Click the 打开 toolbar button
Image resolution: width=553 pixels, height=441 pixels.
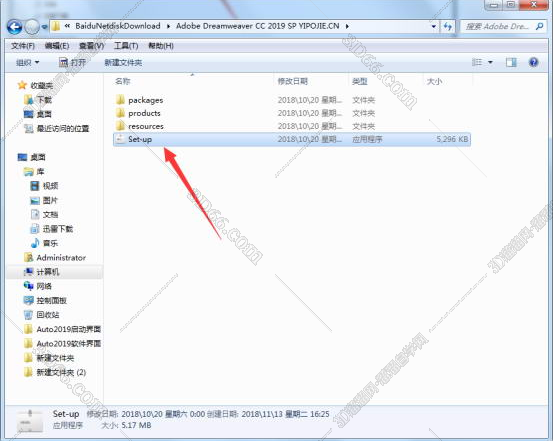pyautogui.click(x=73, y=63)
